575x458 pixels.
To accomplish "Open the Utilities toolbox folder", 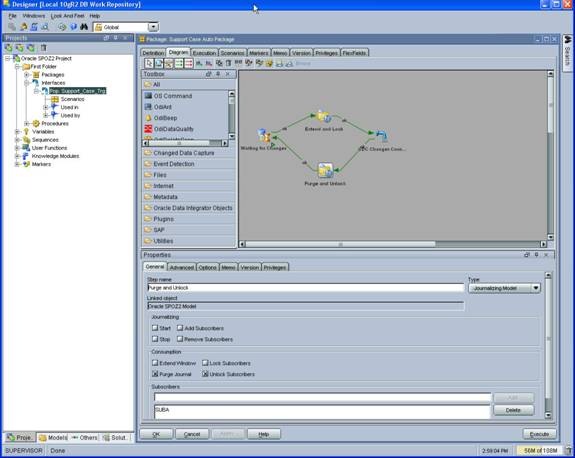I will (x=188, y=241).
